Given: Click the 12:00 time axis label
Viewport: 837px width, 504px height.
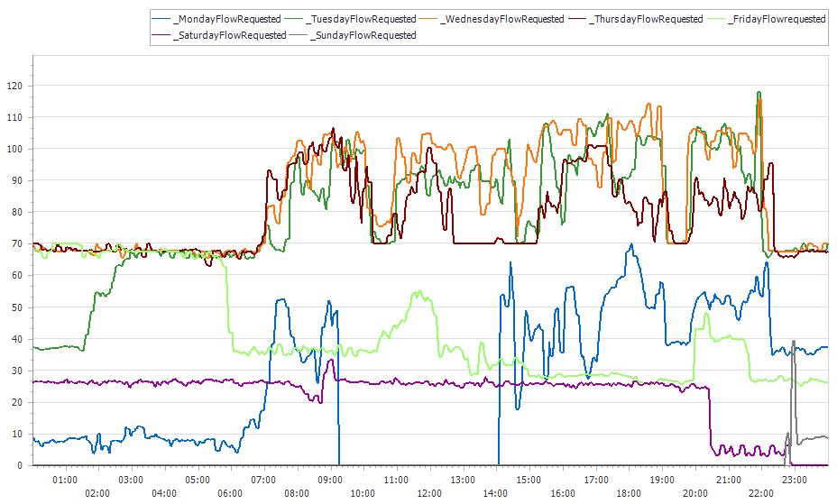Looking at the screenshot, I should coord(429,493).
